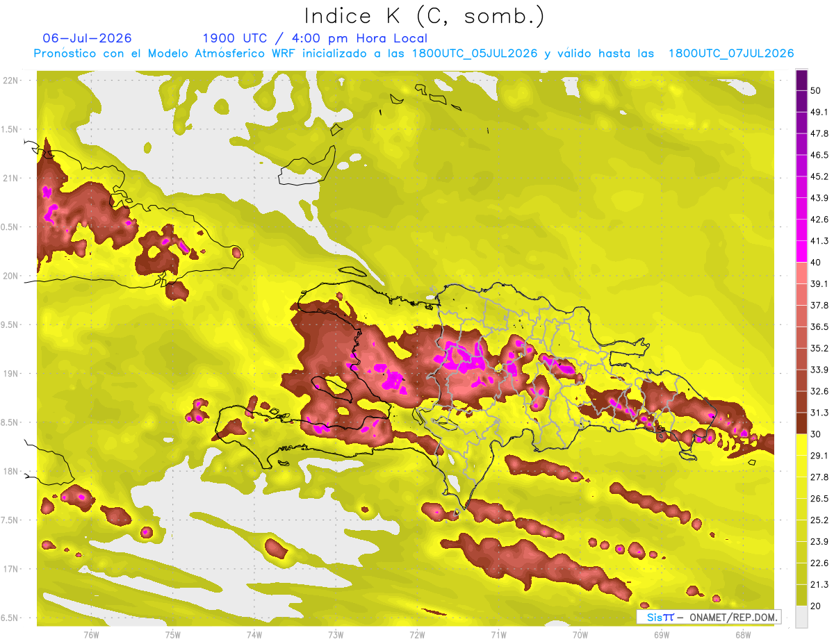Click the colorbar value '36.5'
This screenshot has height=644, width=834.
point(819,327)
